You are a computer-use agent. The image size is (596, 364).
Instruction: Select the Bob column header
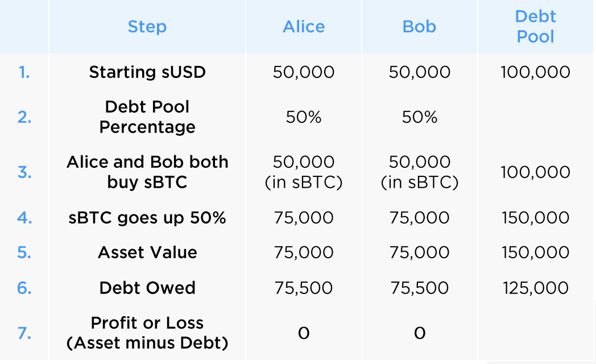tap(419, 27)
